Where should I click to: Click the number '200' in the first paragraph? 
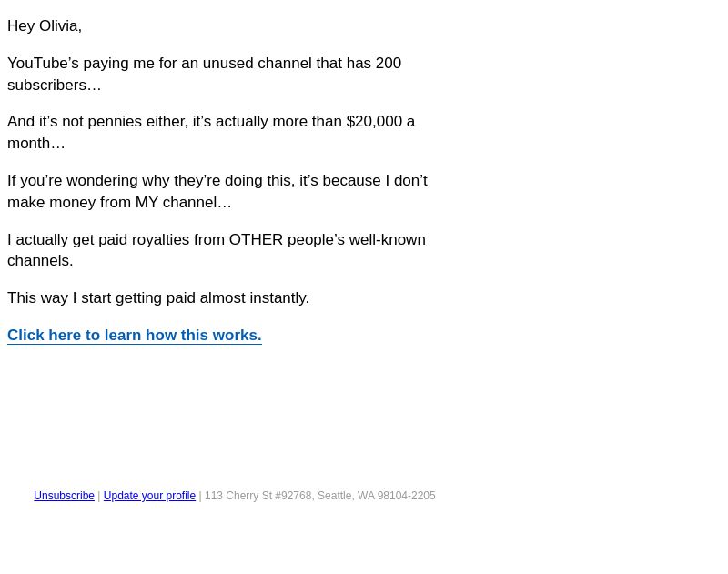[x=389, y=63]
